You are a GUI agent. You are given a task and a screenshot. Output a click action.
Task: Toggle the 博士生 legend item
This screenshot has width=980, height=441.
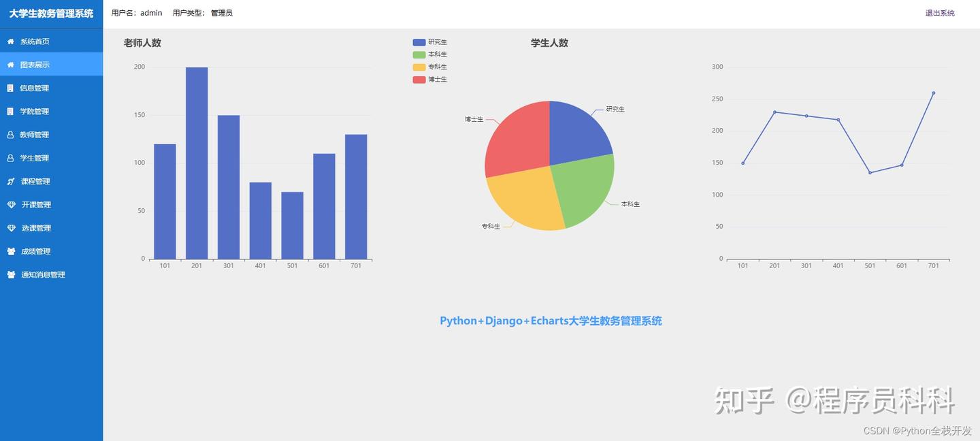click(x=430, y=80)
